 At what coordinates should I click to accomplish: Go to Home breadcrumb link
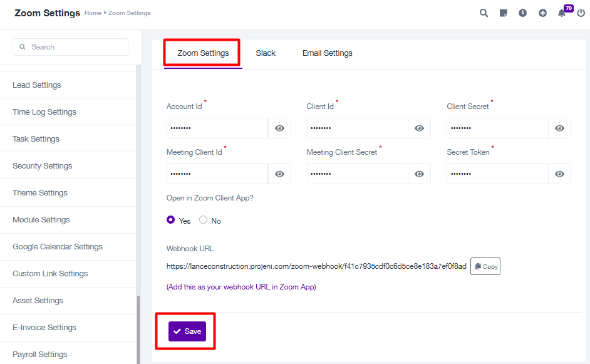tap(93, 13)
